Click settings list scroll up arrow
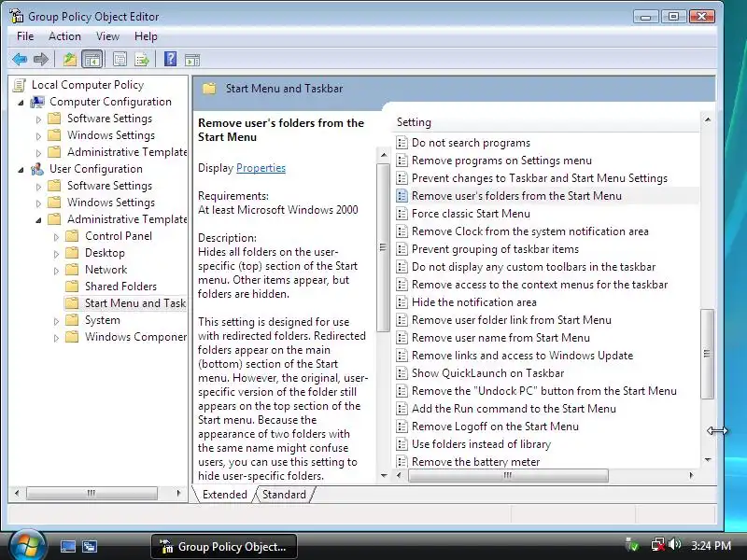 point(708,119)
